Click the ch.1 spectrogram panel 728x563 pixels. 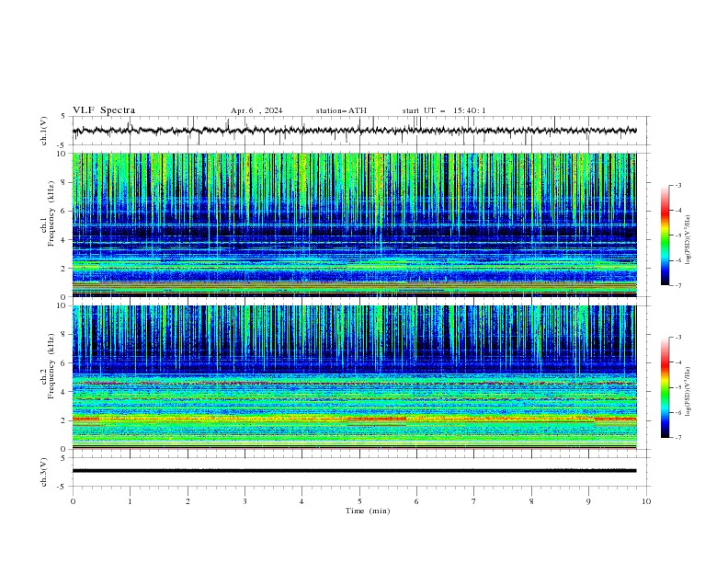[355, 224]
